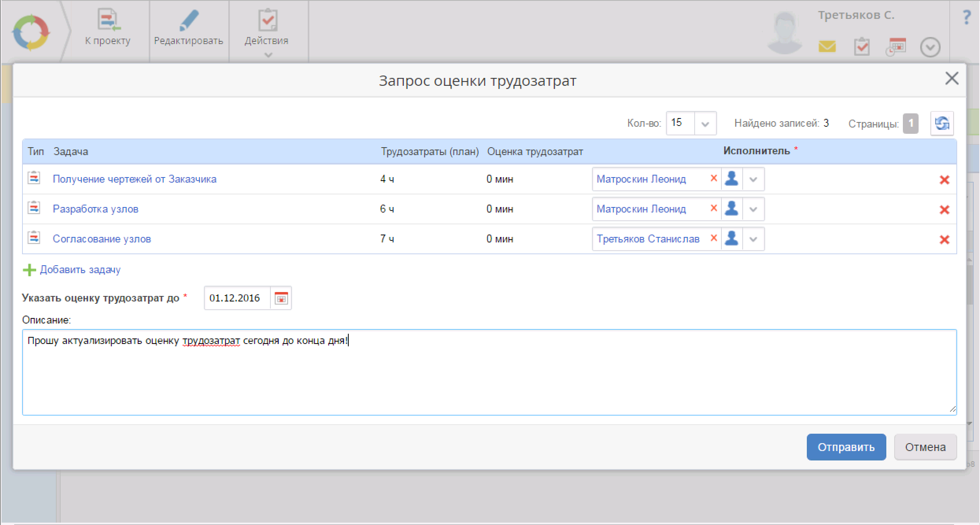The image size is (980, 525).
Task: Delete the 'Согласование узлов' task row
Action: point(944,240)
